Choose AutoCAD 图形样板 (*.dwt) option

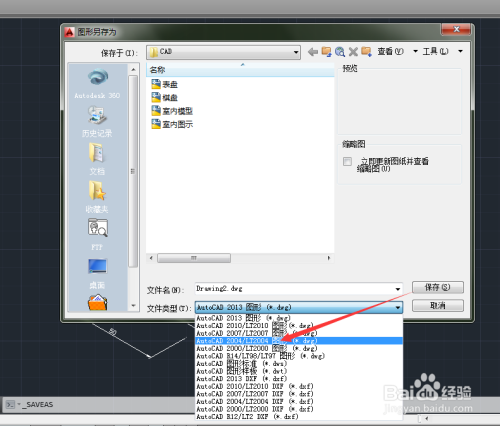point(299,371)
